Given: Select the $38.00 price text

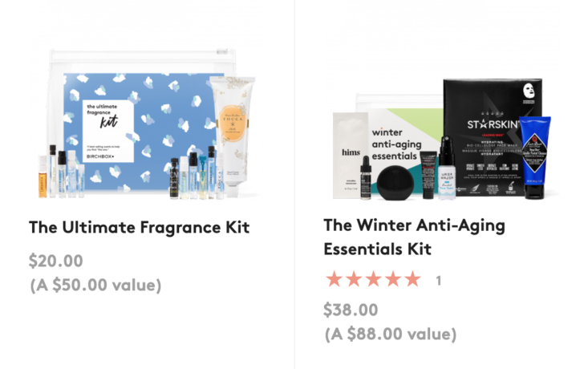Looking at the screenshot, I should pos(351,310).
